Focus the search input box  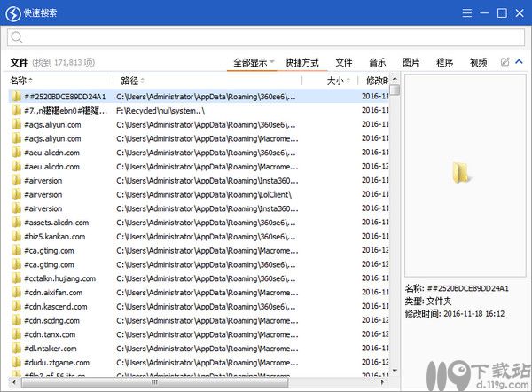point(266,37)
